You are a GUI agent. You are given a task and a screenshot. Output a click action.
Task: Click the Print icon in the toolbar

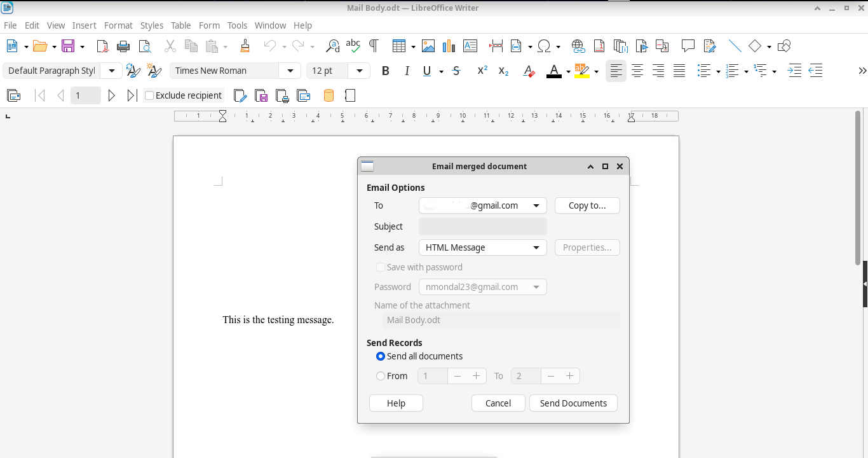[123, 46]
